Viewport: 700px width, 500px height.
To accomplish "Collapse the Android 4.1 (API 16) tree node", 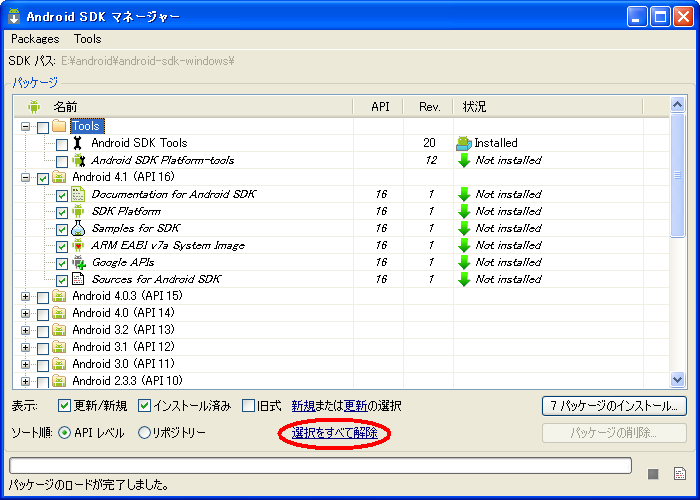I will (26, 178).
